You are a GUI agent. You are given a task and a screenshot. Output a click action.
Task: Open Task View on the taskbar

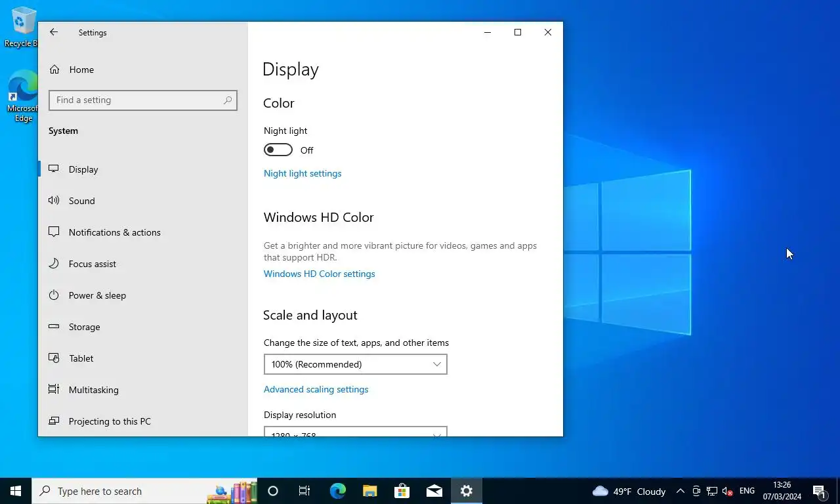click(304, 491)
